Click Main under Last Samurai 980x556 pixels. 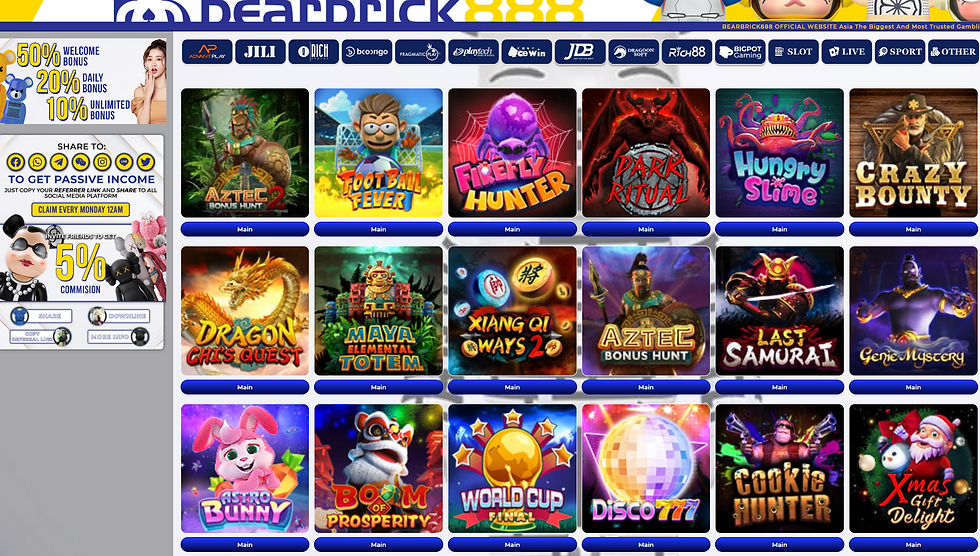779,387
